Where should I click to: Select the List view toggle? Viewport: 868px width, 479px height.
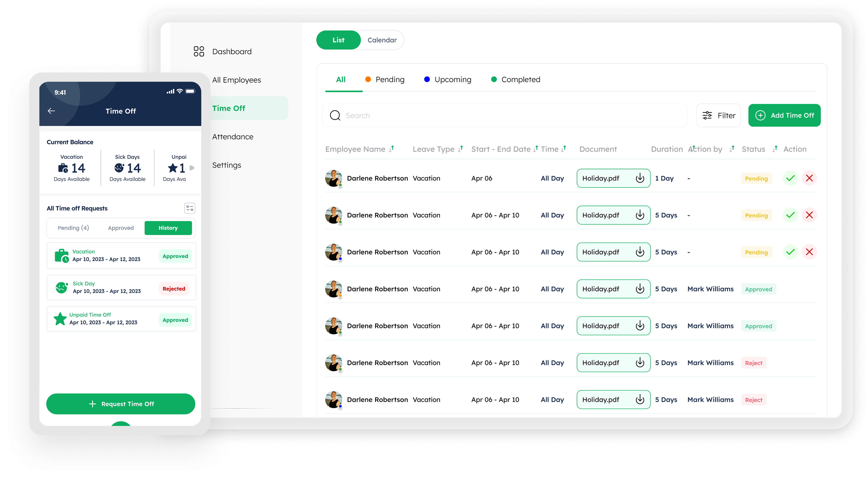tap(338, 40)
